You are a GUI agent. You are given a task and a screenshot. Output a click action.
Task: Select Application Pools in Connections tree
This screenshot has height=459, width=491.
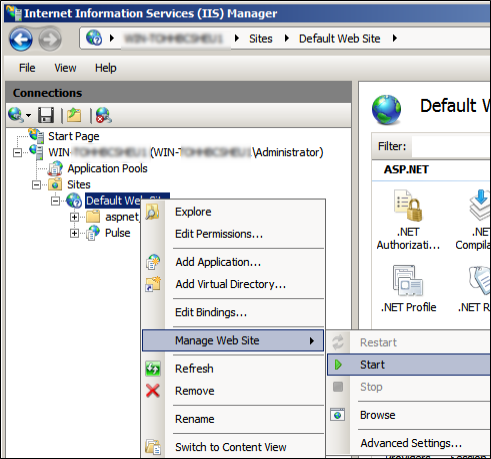[x=107, y=169]
